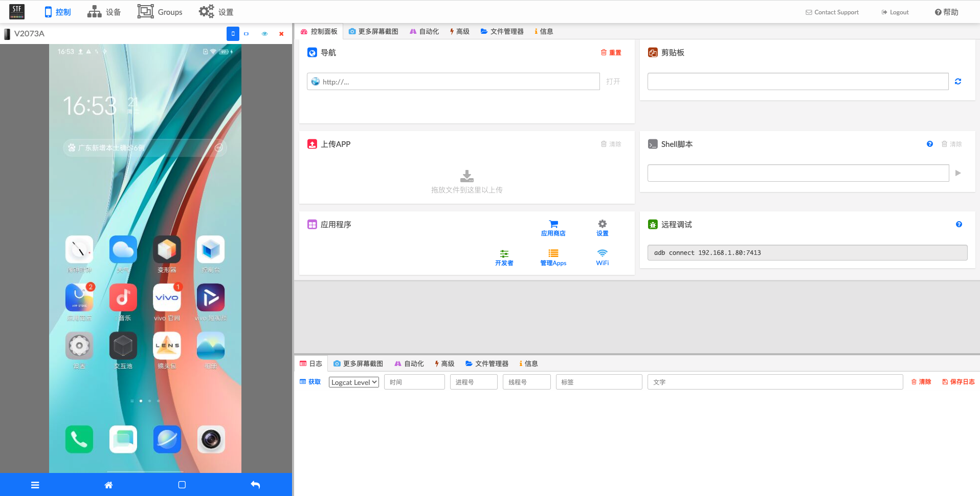980x496 pixels.
Task: Switch device to portrait orientation
Action: 233,34
